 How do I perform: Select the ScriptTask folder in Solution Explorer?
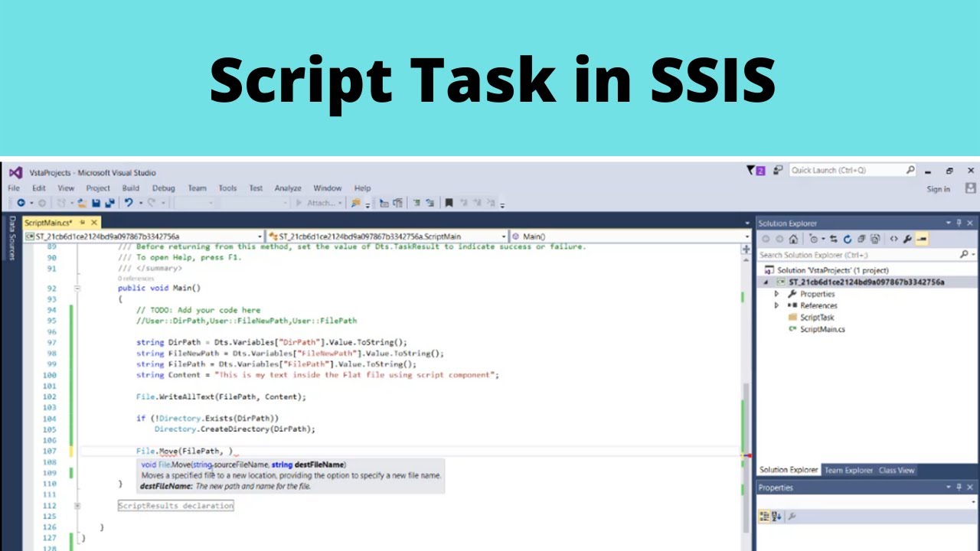tap(817, 318)
